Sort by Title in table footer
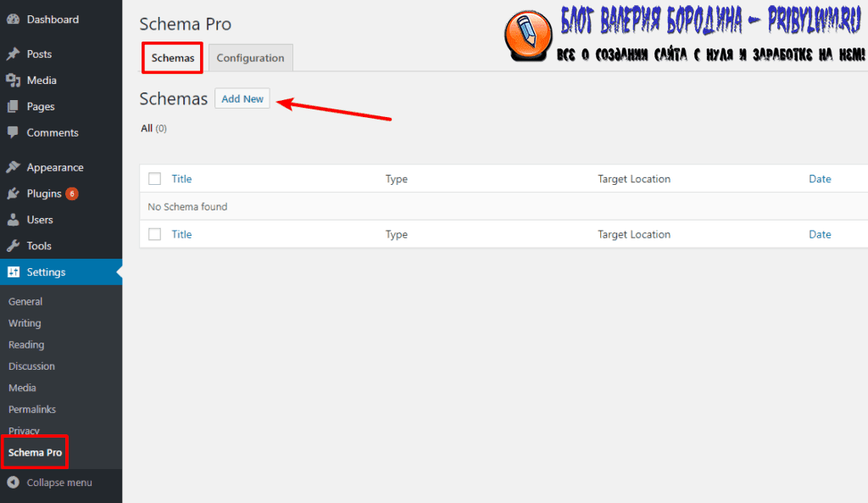Image resolution: width=868 pixels, height=503 pixels. coord(181,234)
